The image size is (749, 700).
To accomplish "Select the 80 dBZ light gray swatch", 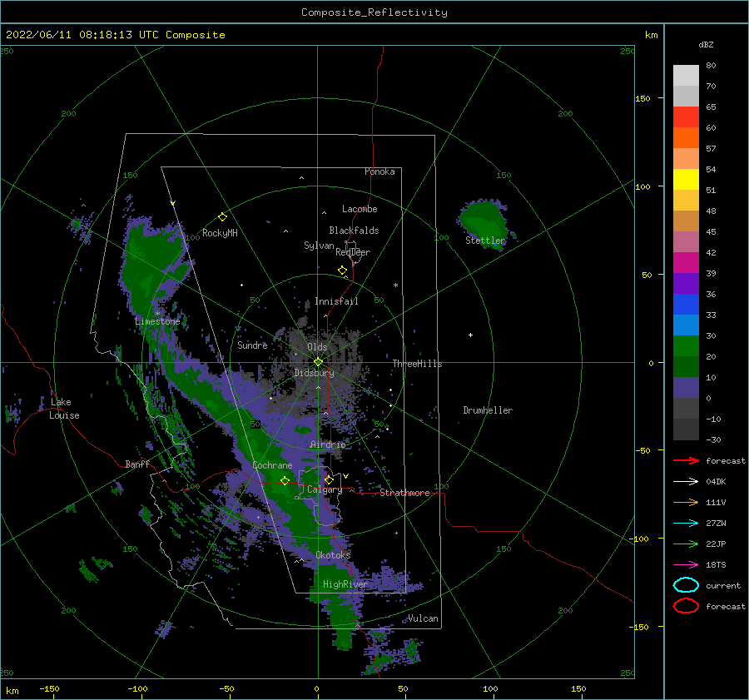I will pos(686,75).
